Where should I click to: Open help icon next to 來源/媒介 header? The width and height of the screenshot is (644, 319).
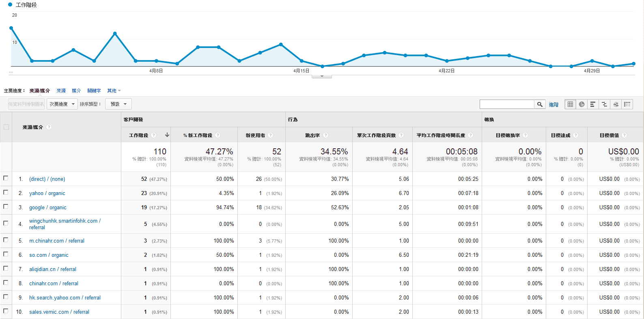(49, 127)
